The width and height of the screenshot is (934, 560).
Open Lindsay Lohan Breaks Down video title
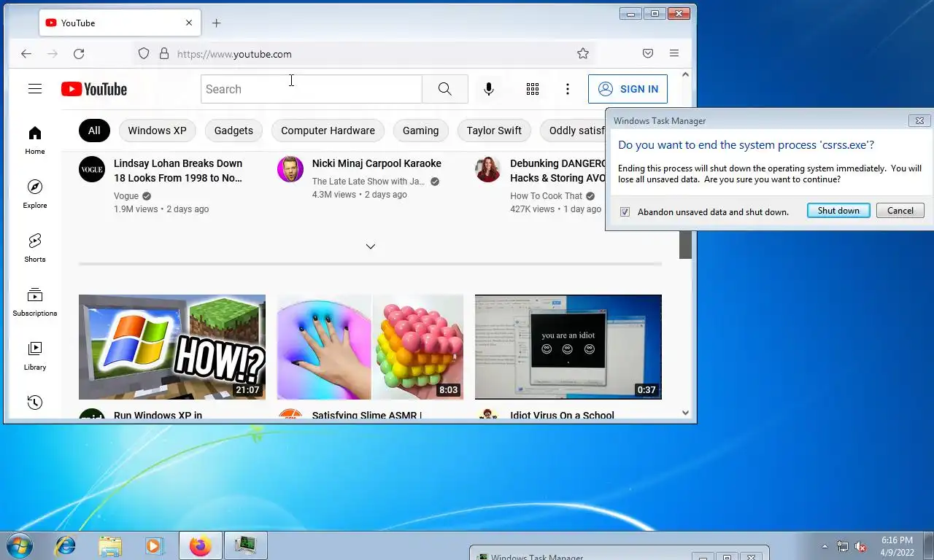[x=178, y=171]
